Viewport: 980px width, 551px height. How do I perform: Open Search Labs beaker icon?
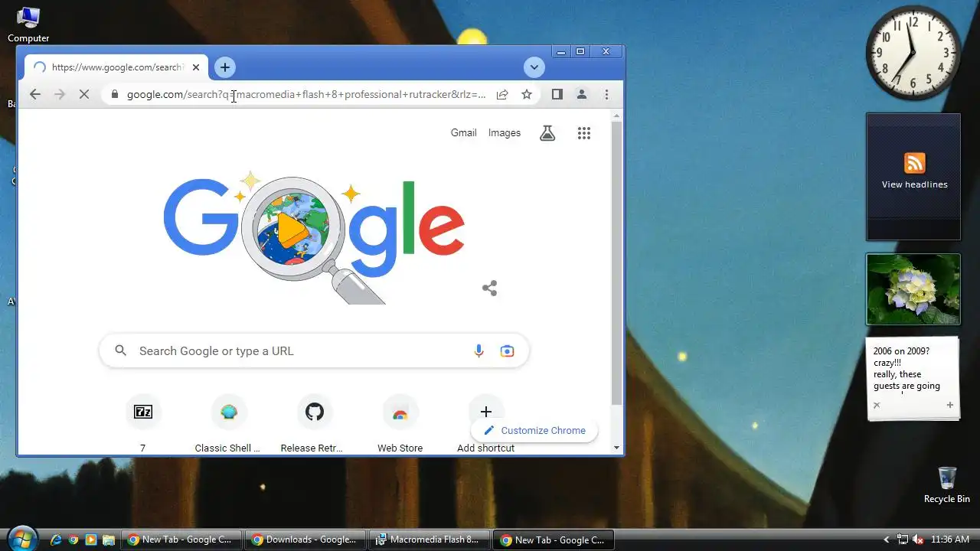tap(547, 133)
